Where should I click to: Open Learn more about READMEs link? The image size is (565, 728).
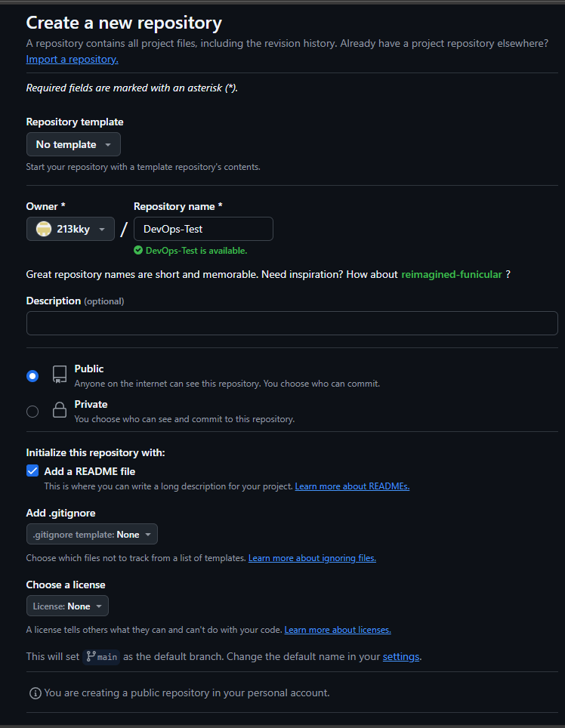click(x=352, y=486)
